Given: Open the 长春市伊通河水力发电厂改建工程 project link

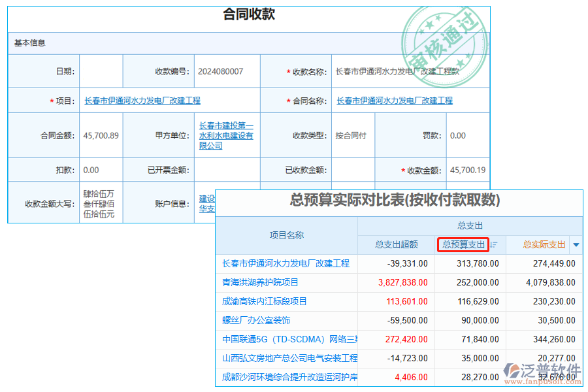Looking at the screenshot, I should coord(144,100).
